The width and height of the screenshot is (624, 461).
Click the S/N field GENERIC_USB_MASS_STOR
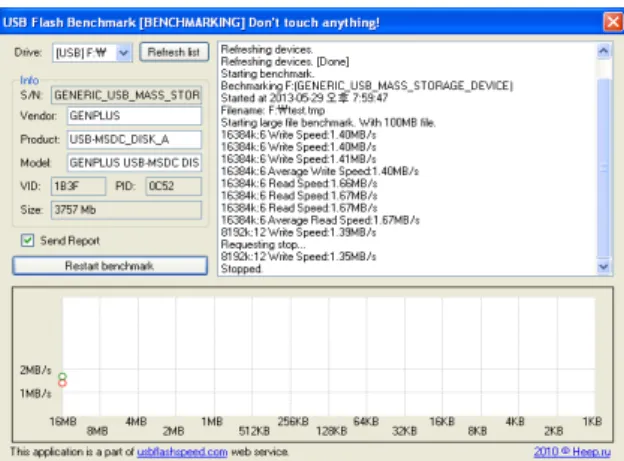pos(126,95)
